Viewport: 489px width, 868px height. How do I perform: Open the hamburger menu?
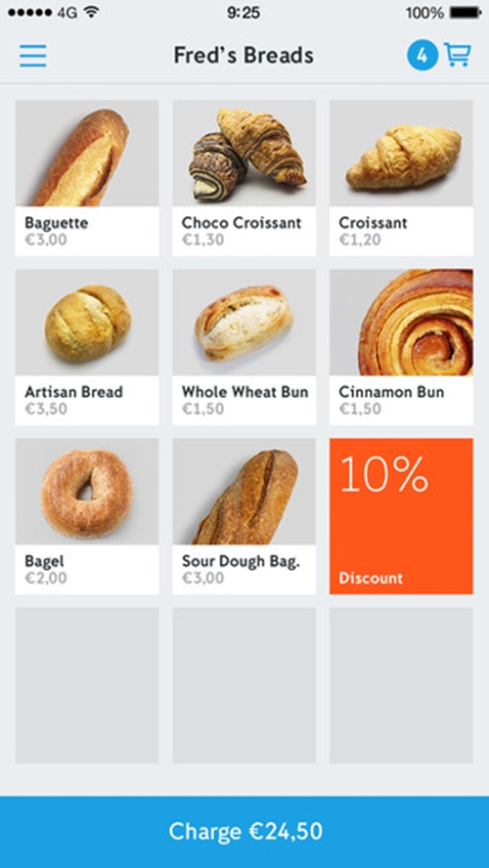click(x=33, y=56)
